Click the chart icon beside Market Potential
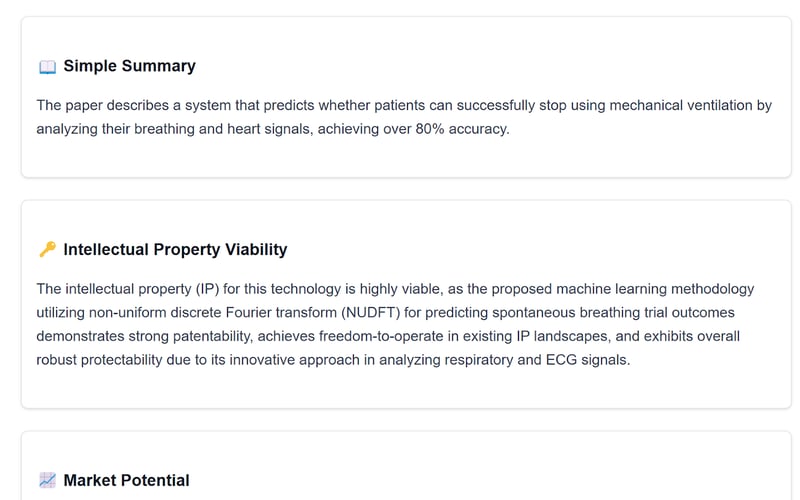Viewport: 800px width, 500px height. point(47,481)
